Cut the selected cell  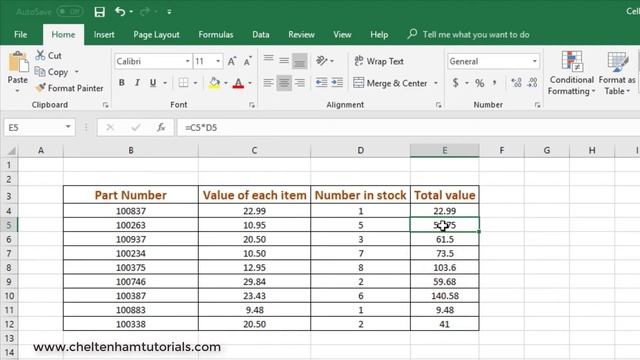tap(49, 55)
